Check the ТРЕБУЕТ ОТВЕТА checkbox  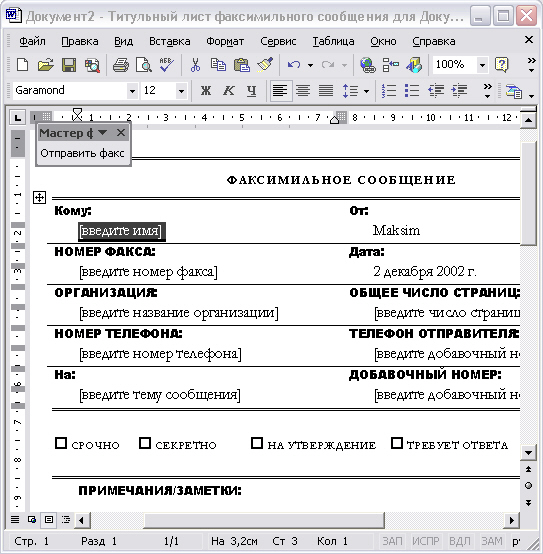pos(397,443)
